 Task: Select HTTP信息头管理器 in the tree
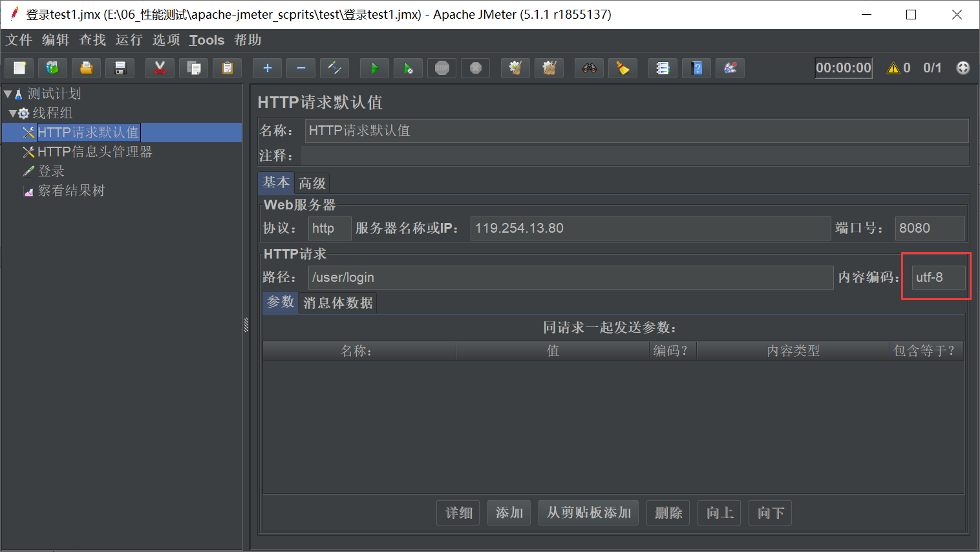click(x=95, y=152)
